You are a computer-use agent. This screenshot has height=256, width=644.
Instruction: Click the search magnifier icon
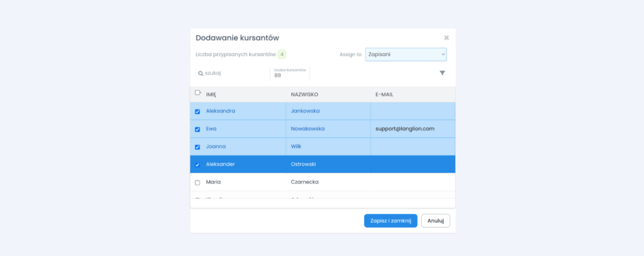pyautogui.click(x=201, y=74)
